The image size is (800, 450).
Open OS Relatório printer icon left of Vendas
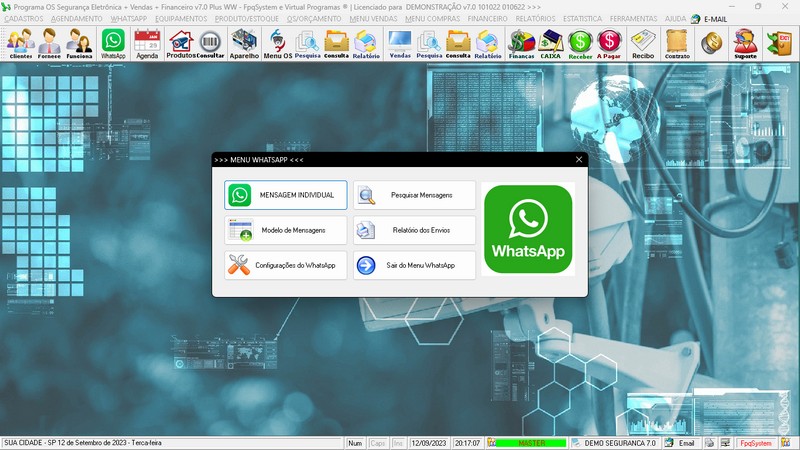366,44
